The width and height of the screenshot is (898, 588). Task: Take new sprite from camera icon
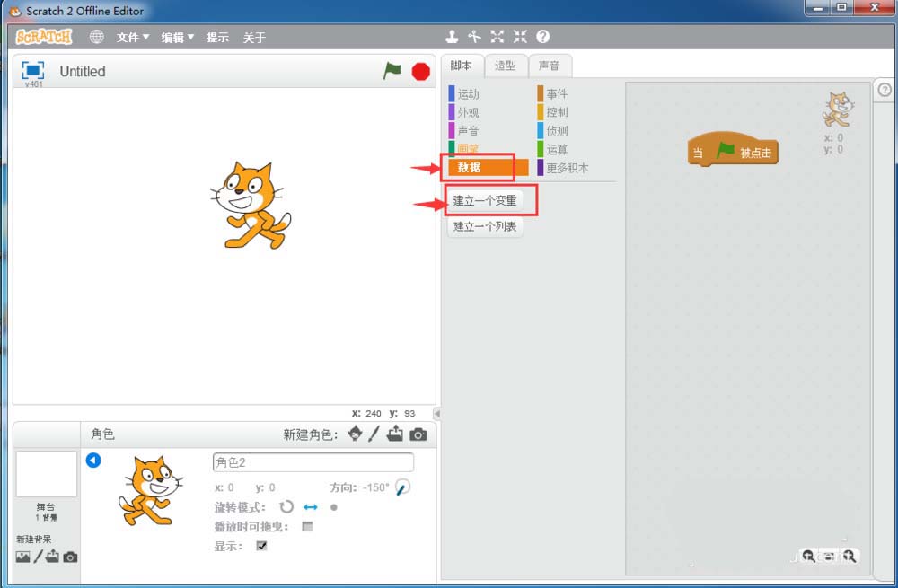click(x=418, y=434)
